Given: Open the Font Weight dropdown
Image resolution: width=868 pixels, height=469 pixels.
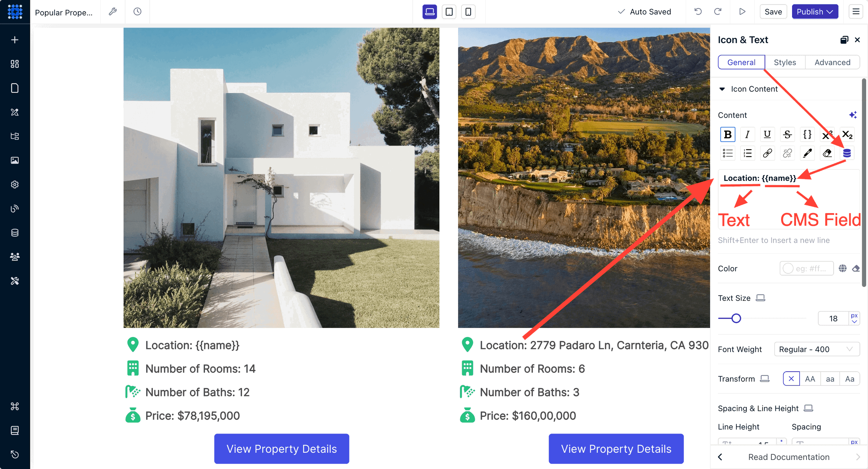Looking at the screenshot, I should tap(817, 349).
